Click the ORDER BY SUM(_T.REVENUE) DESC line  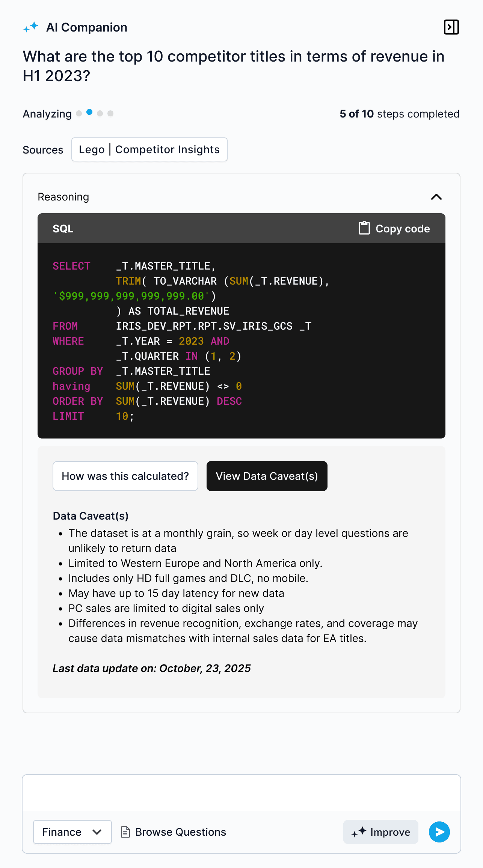[x=147, y=401]
